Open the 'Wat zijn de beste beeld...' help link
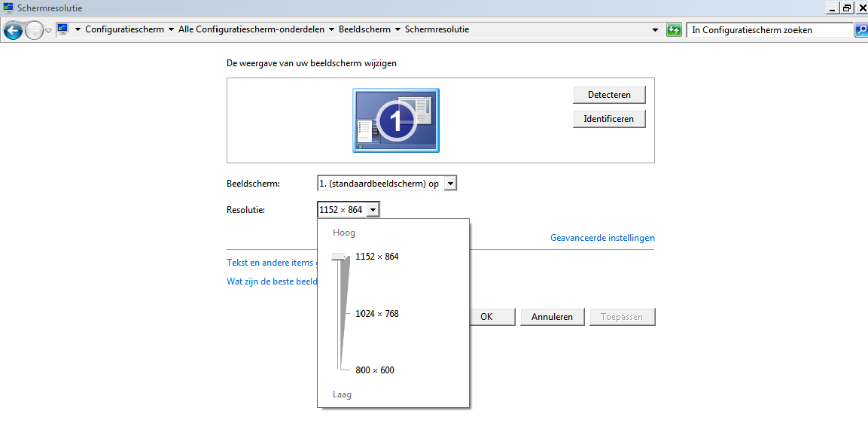 pos(272,281)
